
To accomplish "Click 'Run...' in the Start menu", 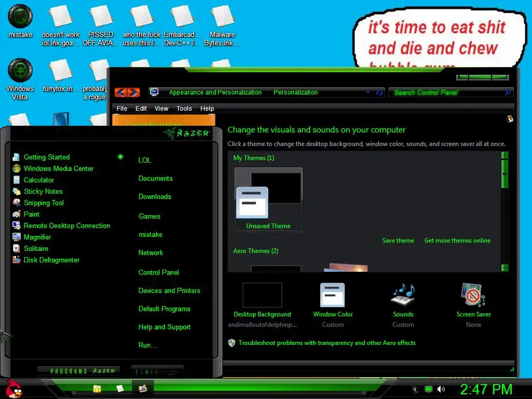I will coord(147,345).
